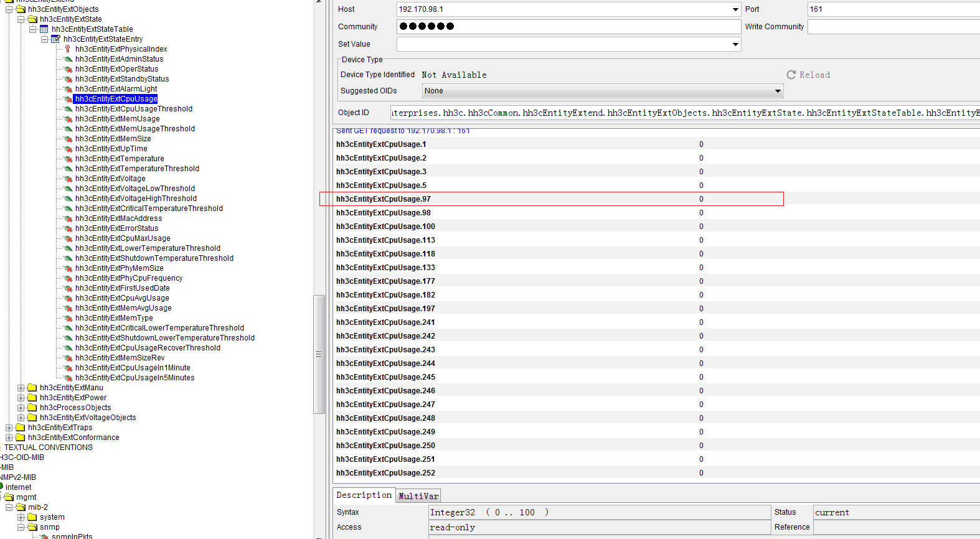Select the internet tree node
The image size is (980, 539).
point(19,487)
